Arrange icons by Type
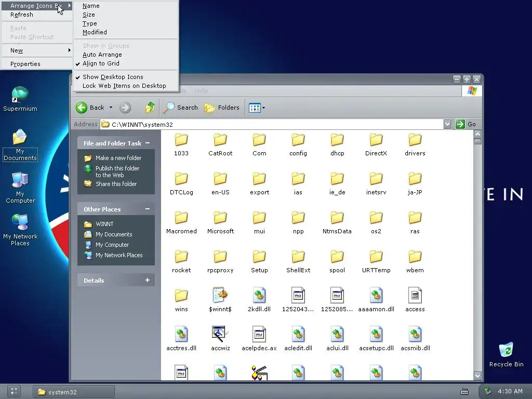 point(126,23)
